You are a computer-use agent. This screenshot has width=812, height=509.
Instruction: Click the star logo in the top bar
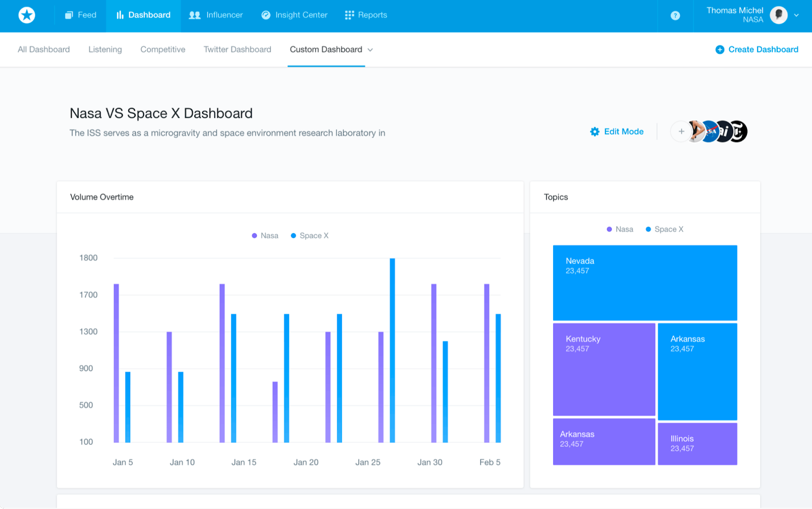[x=27, y=15]
